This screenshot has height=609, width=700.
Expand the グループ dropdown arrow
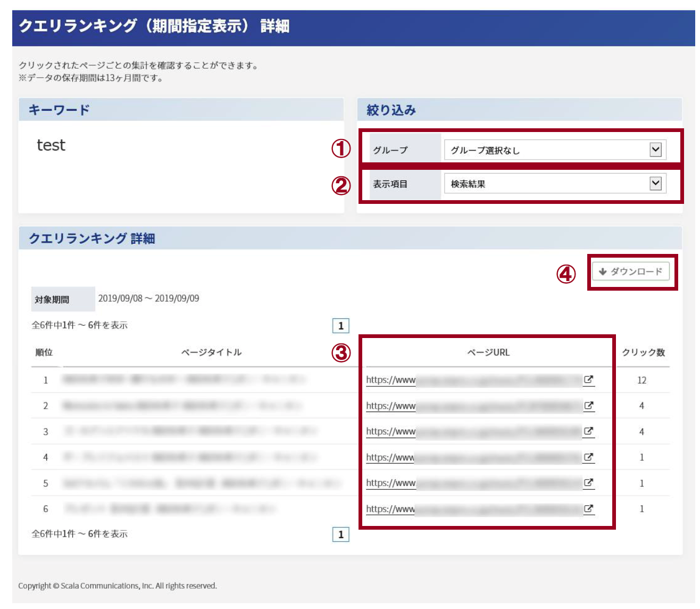(x=656, y=150)
